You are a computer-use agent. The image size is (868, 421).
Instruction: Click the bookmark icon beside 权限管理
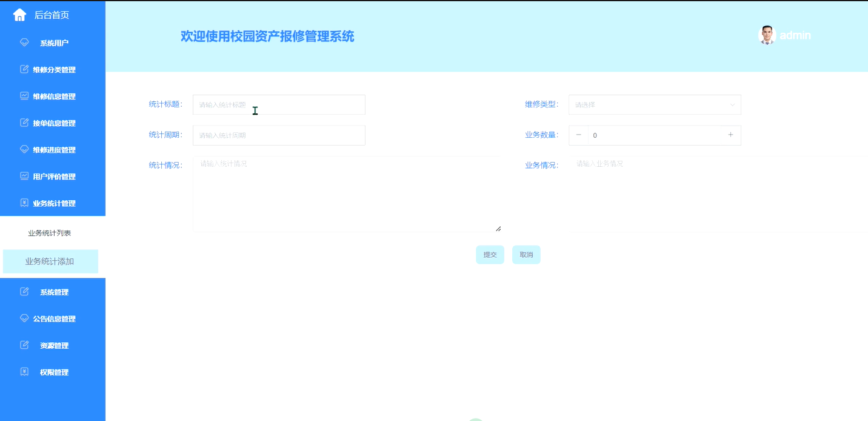click(24, 372)
